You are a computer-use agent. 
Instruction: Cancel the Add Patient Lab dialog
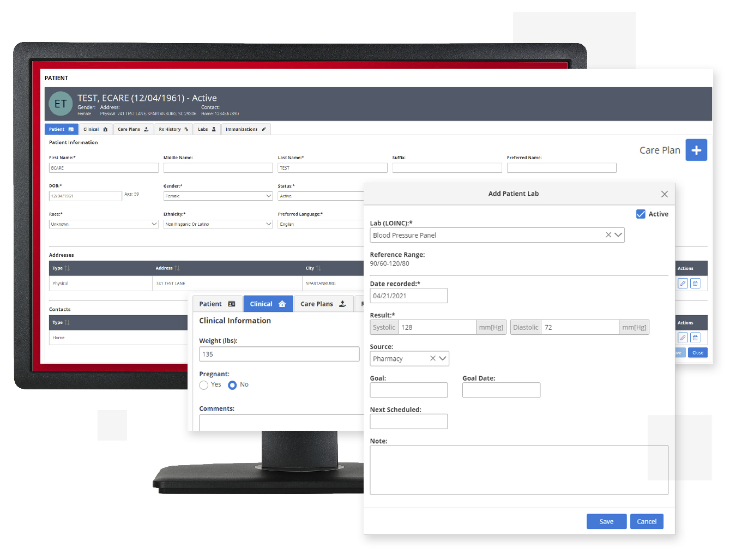coord(647,521)
